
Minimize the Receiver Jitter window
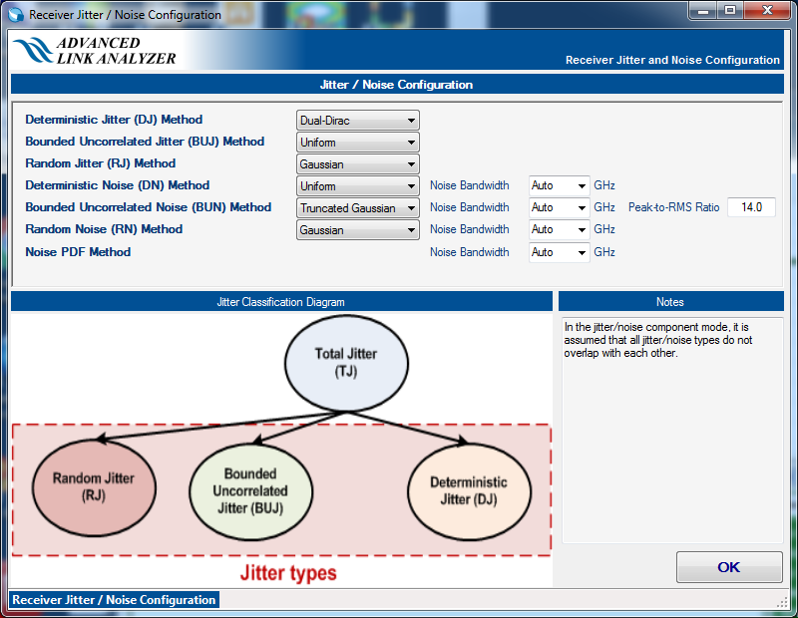[703, 10]
